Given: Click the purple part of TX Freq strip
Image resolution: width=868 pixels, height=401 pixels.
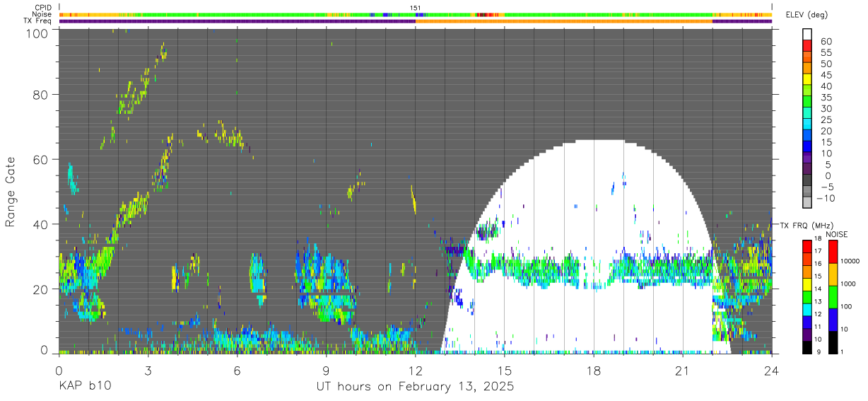Looking at the screenshot, I should coord(237,21).
